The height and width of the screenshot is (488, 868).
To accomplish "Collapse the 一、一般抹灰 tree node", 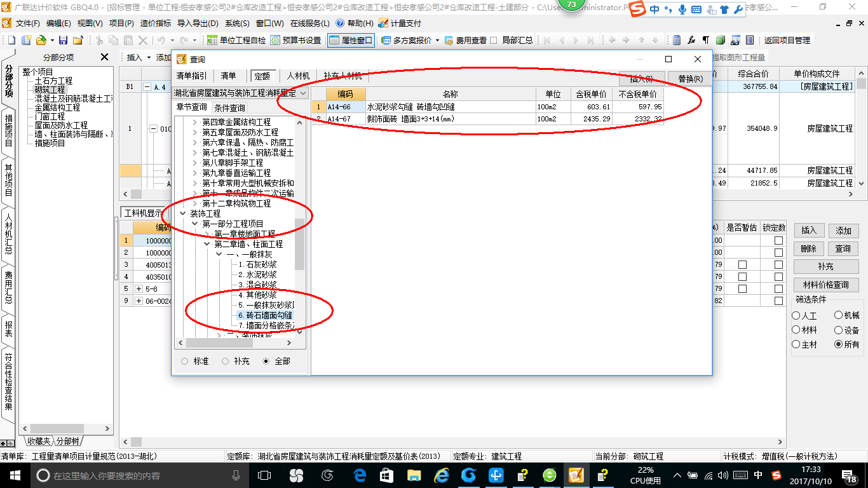I will 219,254.
